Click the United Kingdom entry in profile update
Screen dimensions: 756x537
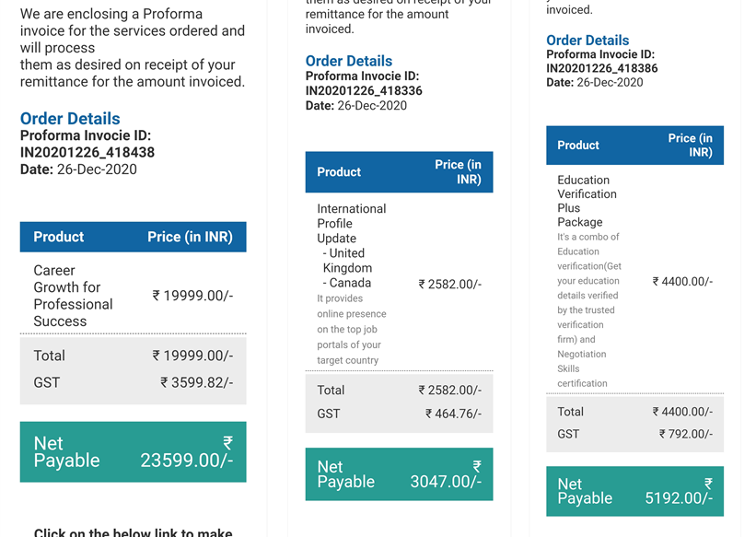point(347,261)
